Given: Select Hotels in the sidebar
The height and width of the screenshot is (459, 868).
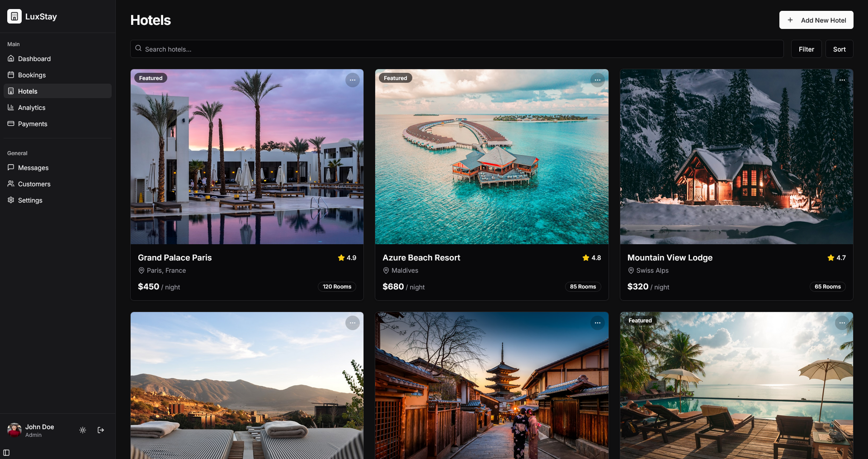Looking at the screenshot, I should pos(57,91).
